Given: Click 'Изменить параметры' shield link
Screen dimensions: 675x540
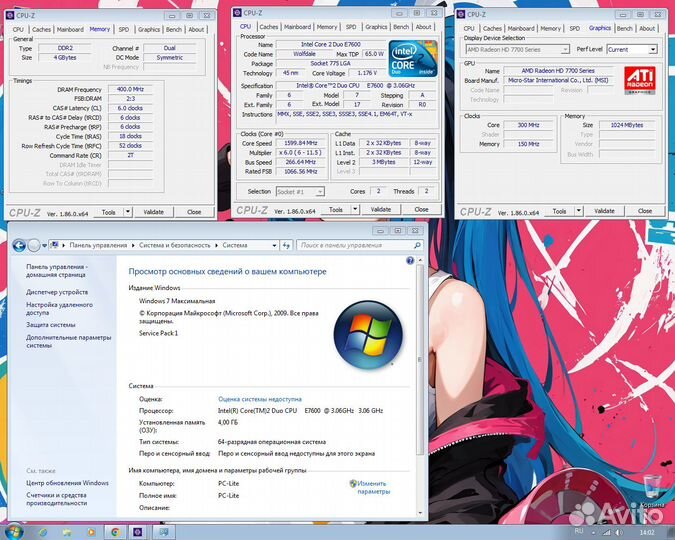Looking at the screenshot, I should 369,487.
